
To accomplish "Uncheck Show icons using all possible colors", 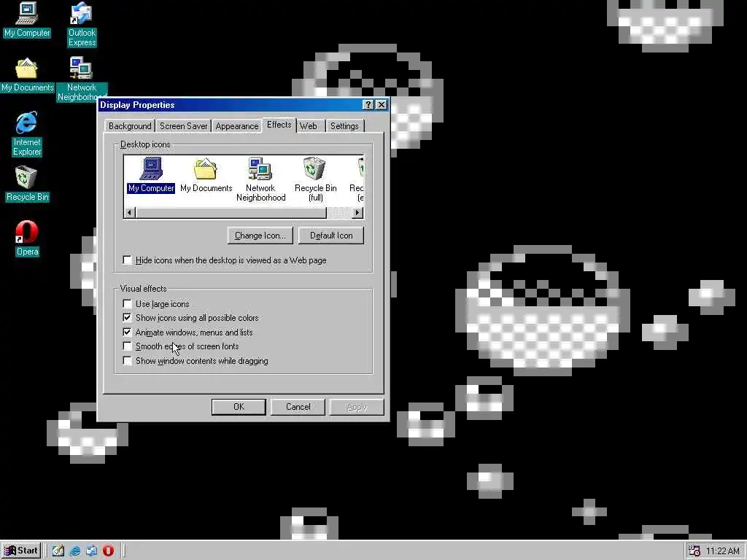I will pos(127,318).
